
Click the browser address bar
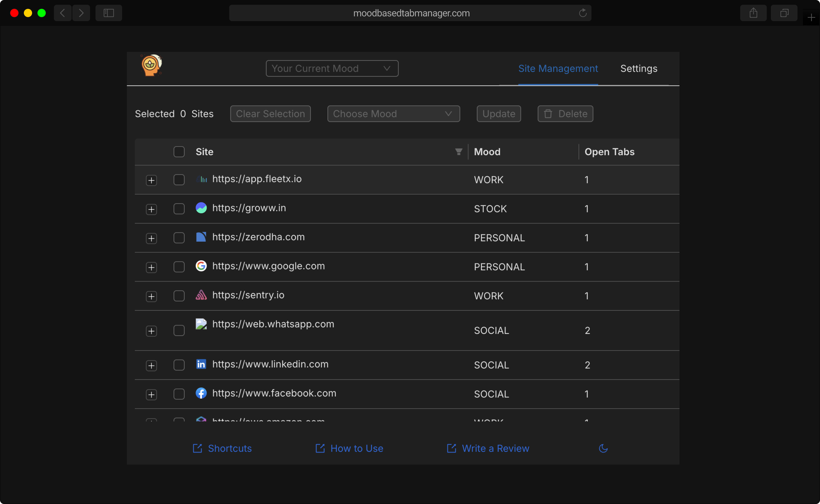pos(410,13)
